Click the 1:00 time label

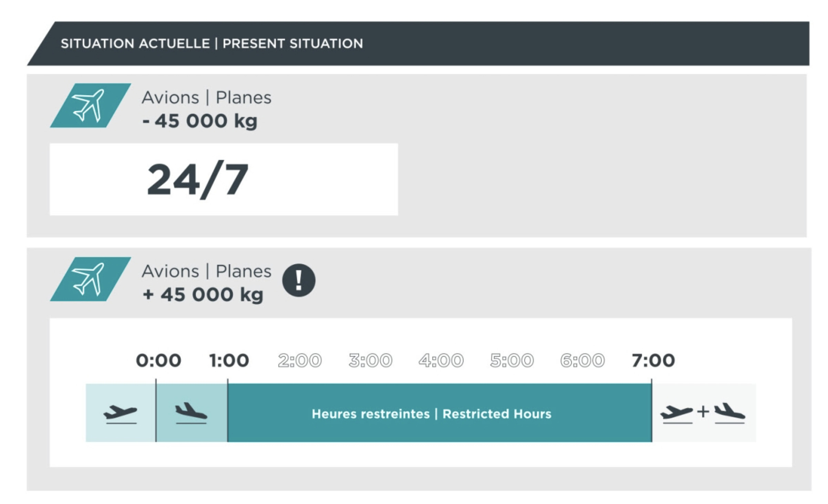(x=229, y=360)
